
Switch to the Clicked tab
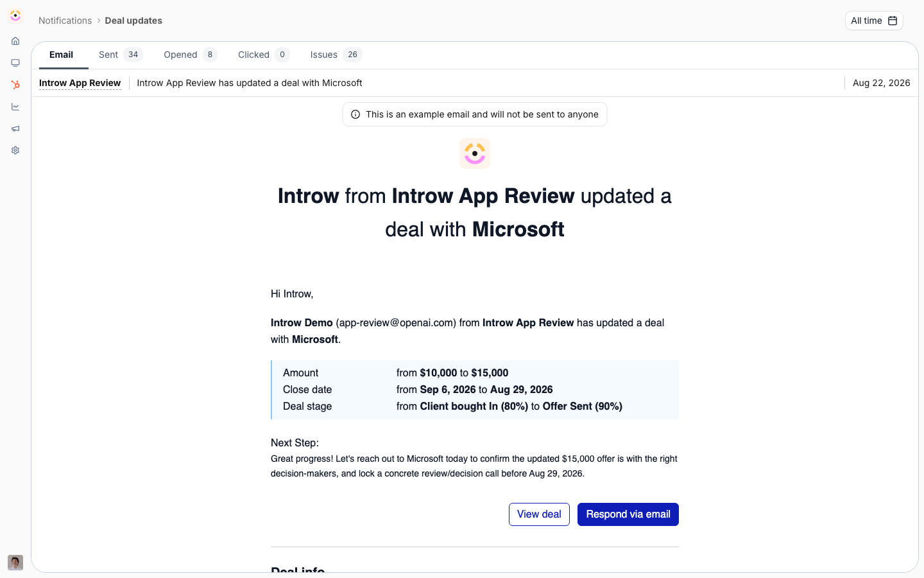(x=263, y=55)
